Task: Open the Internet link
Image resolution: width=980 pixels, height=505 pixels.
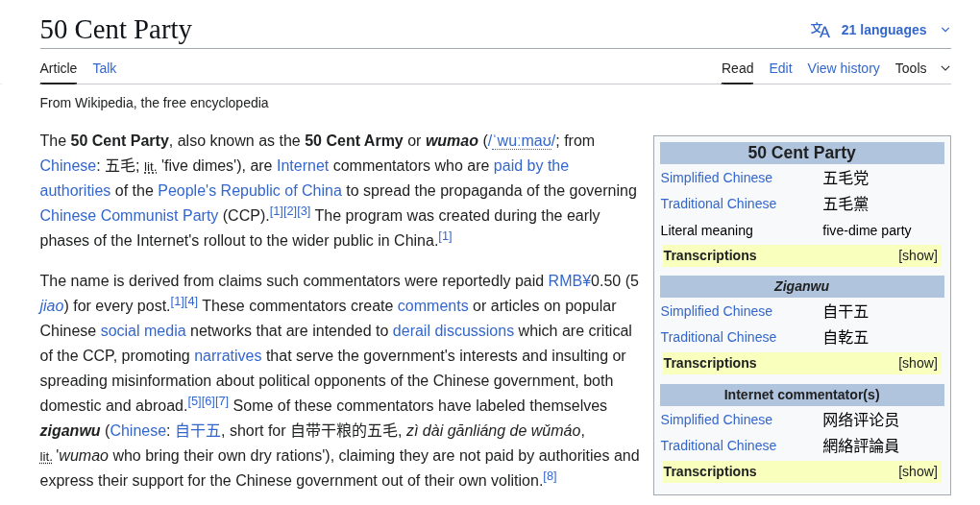Action: click(x=303, y=165)
